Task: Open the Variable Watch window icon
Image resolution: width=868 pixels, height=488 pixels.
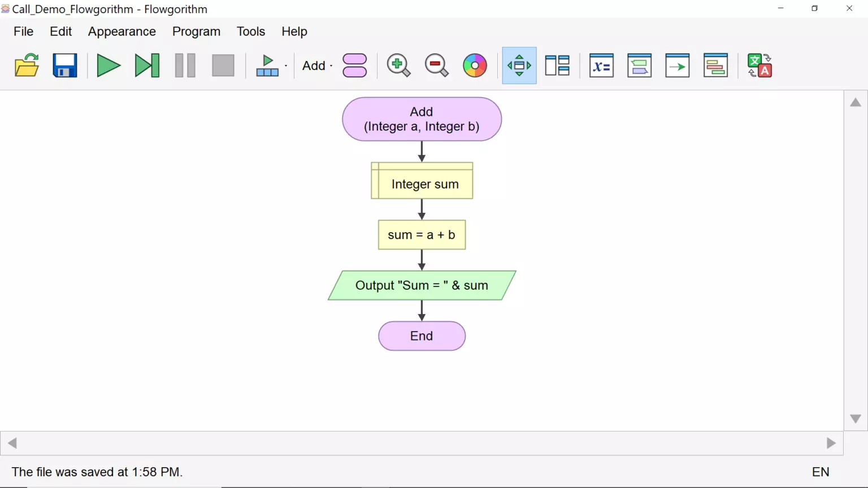Action: [x=601, y=66]
